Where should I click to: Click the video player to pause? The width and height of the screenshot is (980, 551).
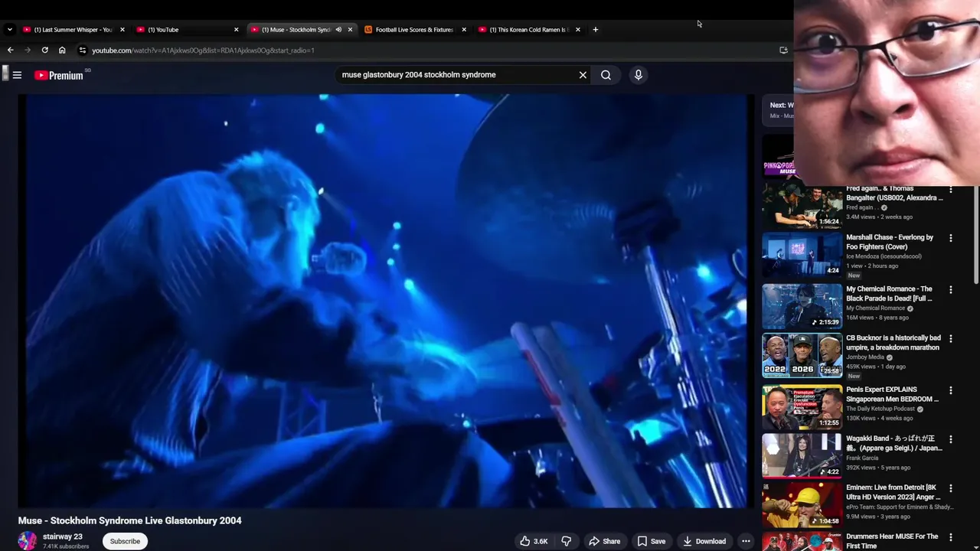pyautogui.click(x=386, y=301)
